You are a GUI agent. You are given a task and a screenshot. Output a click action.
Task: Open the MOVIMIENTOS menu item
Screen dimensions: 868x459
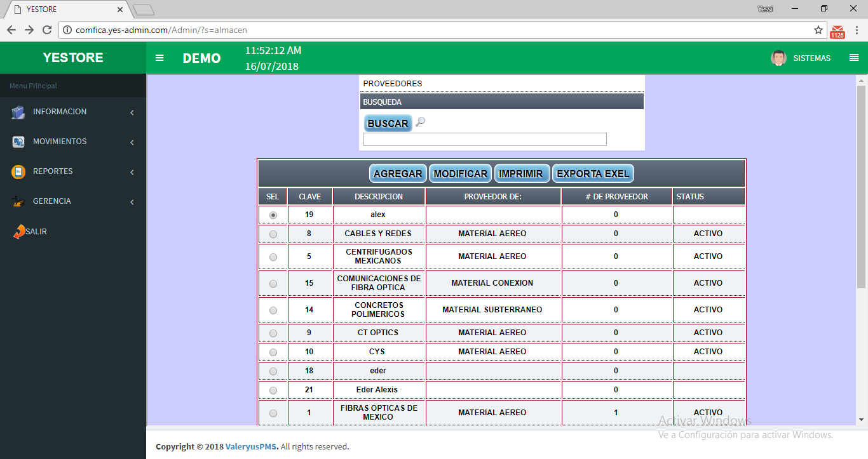60,142
